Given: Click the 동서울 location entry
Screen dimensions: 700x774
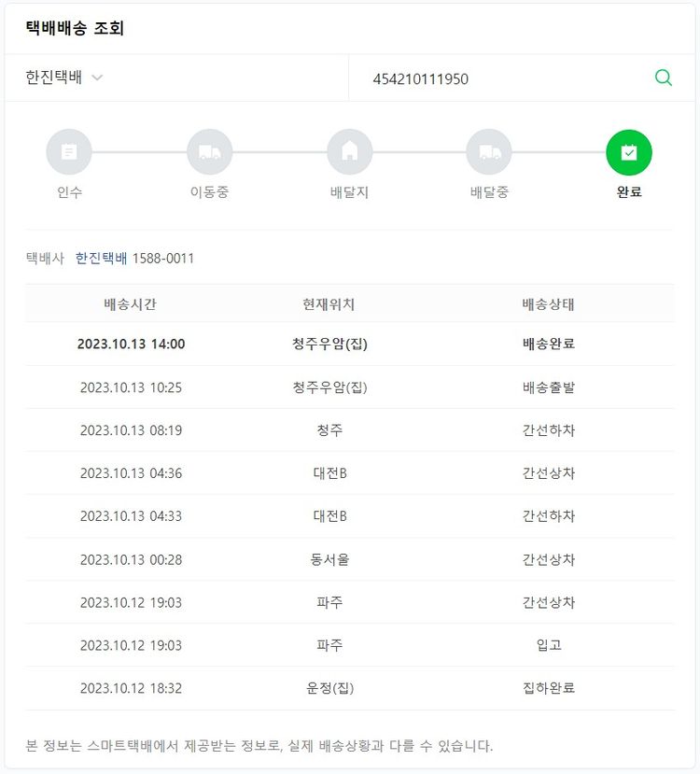Looking at the screenshot, I should (x=329, y=559).
